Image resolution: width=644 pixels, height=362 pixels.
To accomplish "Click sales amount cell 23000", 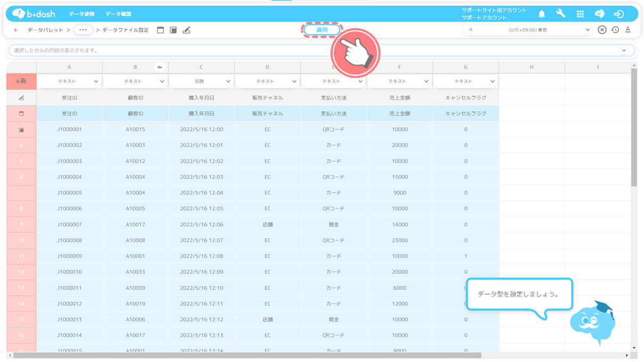I will pos(399,240).
